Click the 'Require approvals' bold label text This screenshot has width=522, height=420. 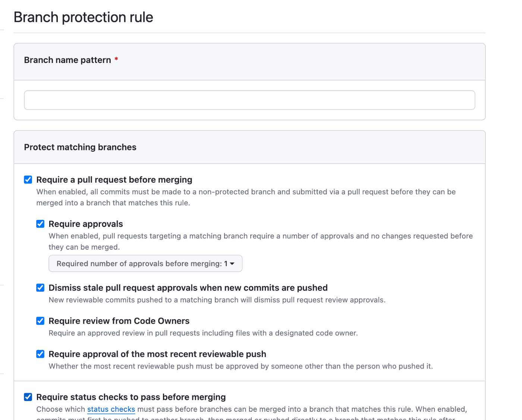point(86,224)
